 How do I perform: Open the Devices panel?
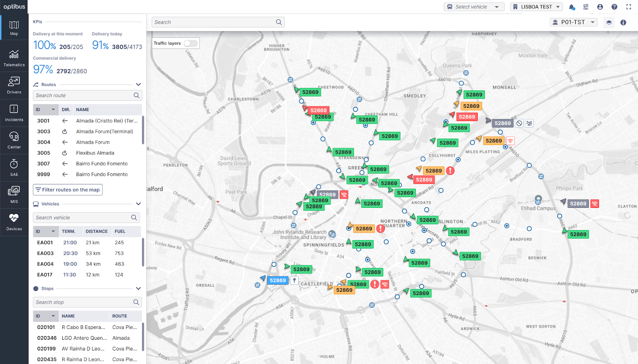click(x=14, y=221)
